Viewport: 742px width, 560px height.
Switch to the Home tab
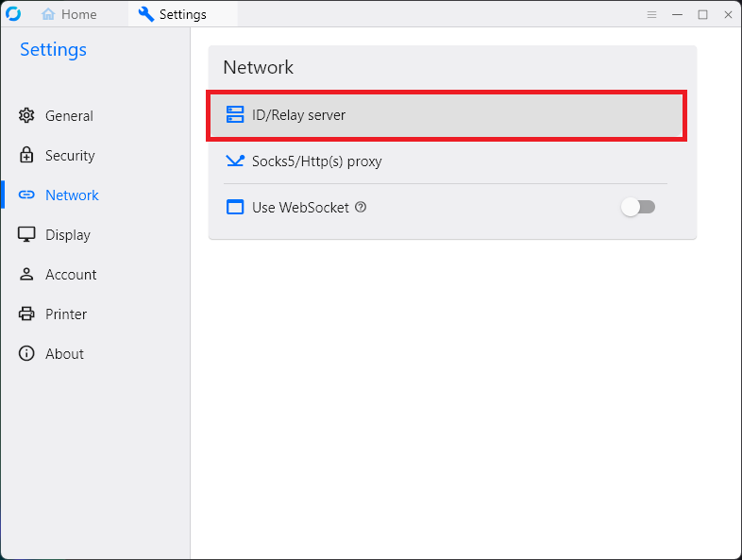[x=69, y=15]
